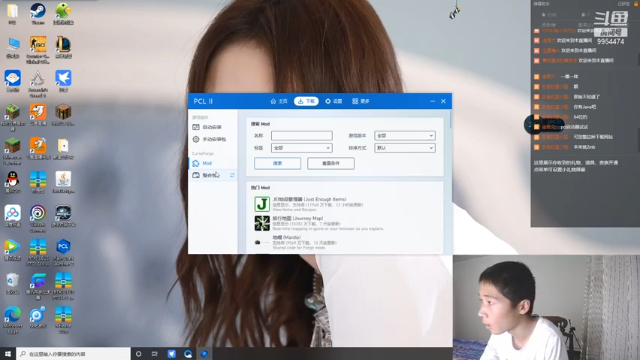Open the More tab with grid icon
The height and width of the screenshot is (360, 640).
coord(361,101)
